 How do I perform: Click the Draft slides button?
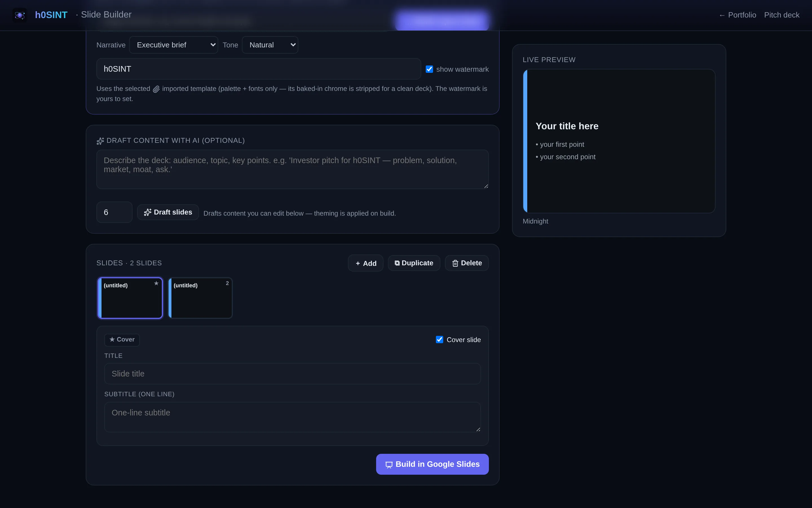click(x=168, y=212)
